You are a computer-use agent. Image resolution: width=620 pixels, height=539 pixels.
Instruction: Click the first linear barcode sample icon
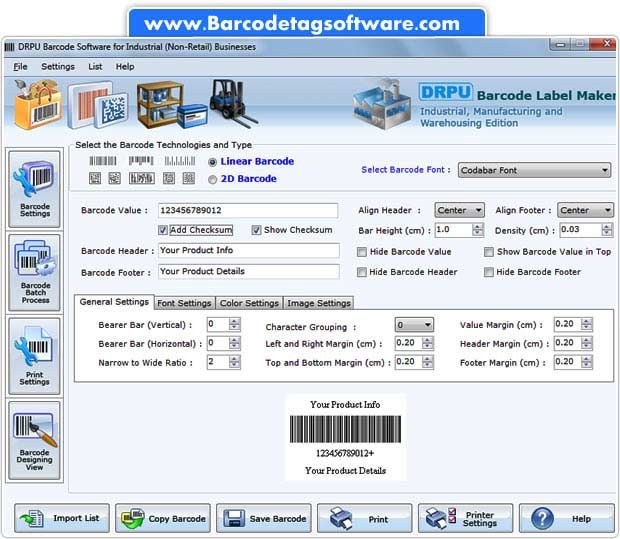(x=103, y=161)
